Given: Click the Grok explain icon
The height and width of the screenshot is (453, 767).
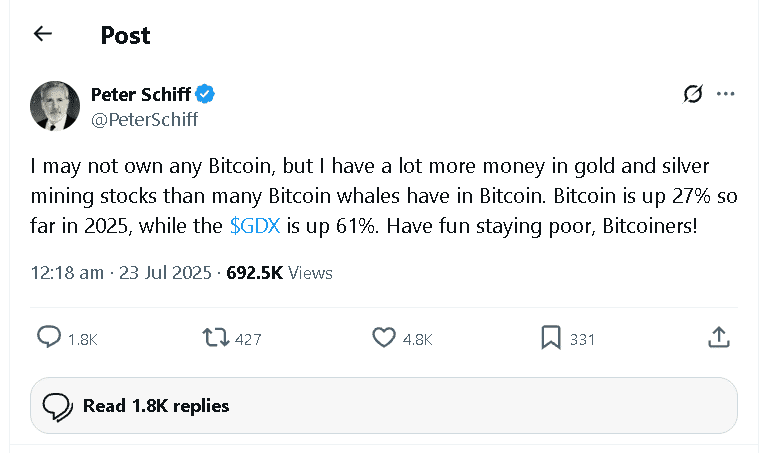Looking at the screenshot, I should (692, 94).
